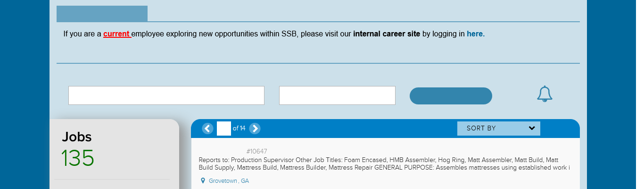The image size is (644, 189).
Task: Click the green 135 jobs count
Action: coord(77,158)
